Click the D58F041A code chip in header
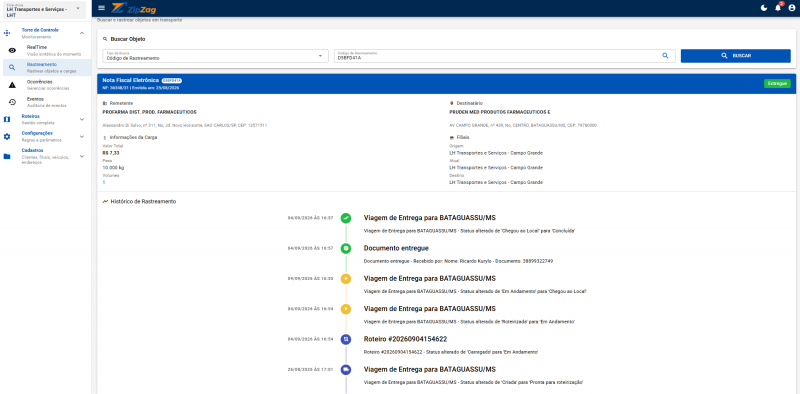 (172, 81)
